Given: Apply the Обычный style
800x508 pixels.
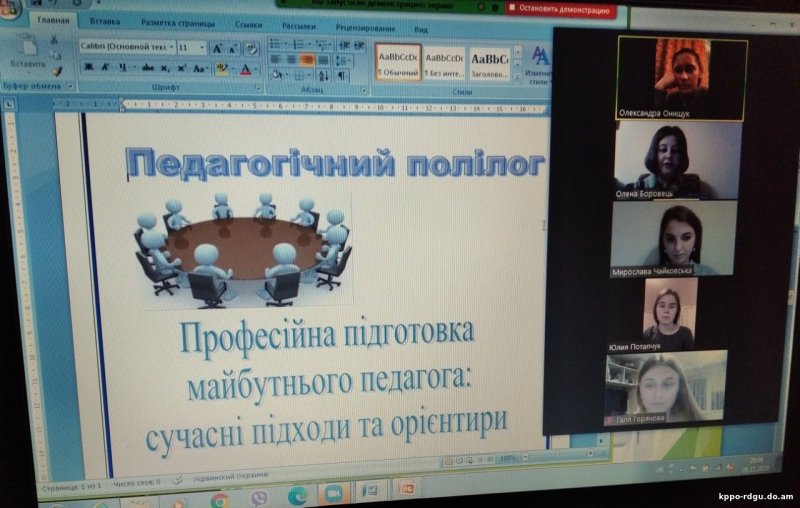Looking at the screenshot, I should [x=398, y=63].
